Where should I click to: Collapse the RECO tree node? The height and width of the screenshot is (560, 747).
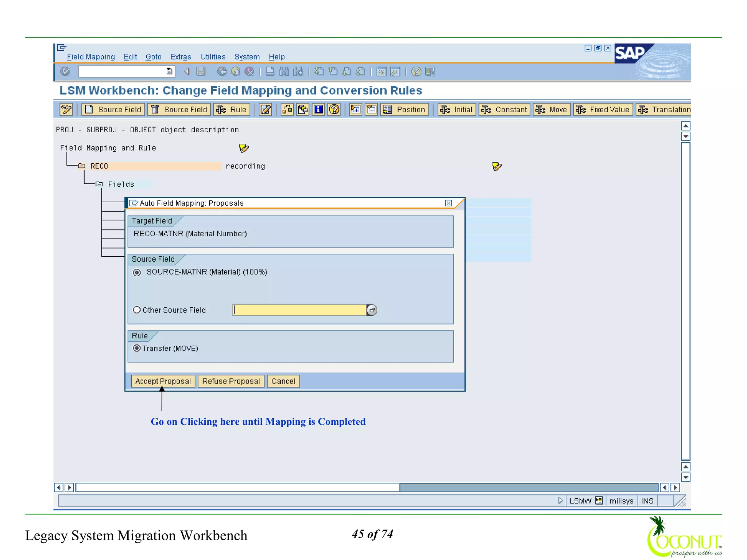[82, 166]
